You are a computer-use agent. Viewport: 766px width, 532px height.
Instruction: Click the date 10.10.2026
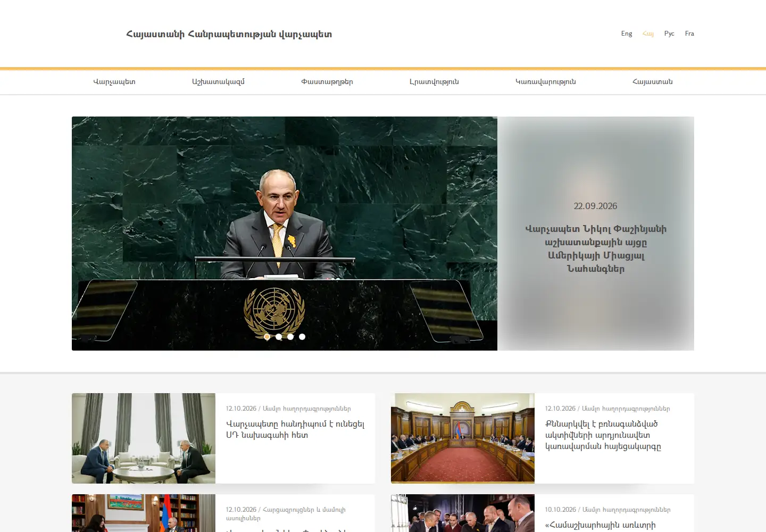point(560,510)
